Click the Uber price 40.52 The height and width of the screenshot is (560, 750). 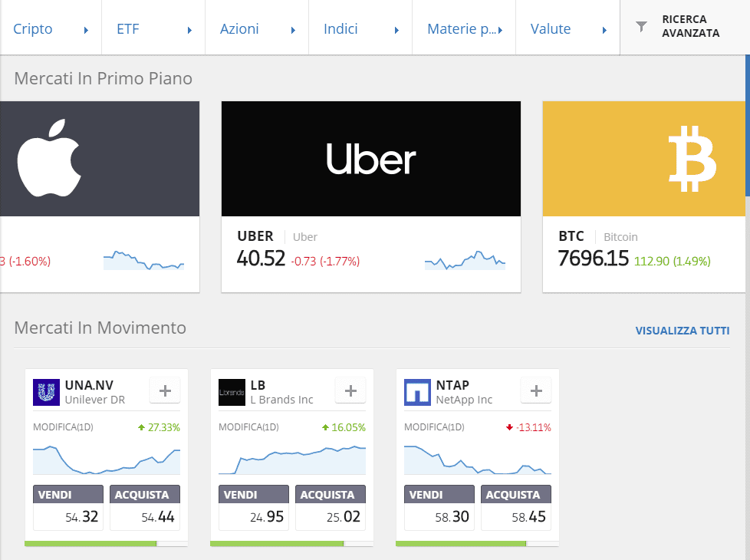(x=261, y=259)
